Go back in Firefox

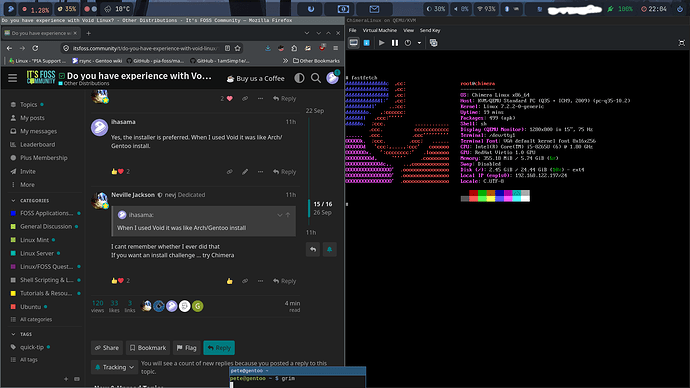tap(9, 48)
